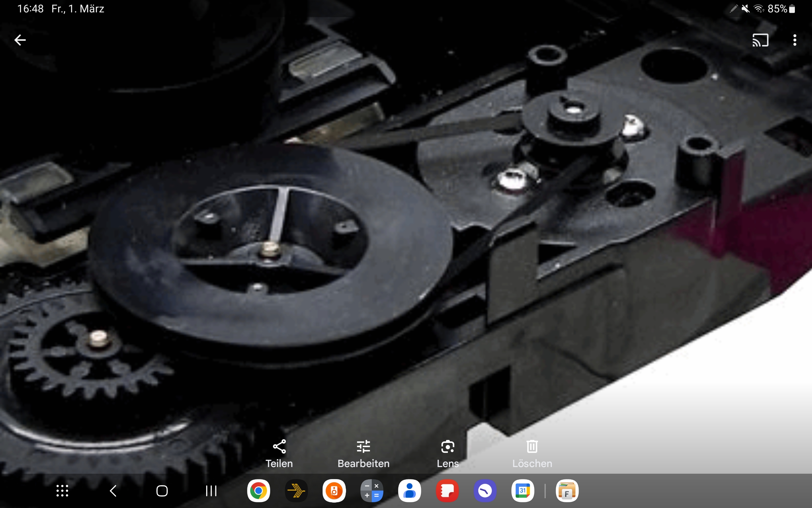The image size is (812, 508).
Task: Launch Lens on this photo
Action: pyautogui.click(x=448, y=454)
